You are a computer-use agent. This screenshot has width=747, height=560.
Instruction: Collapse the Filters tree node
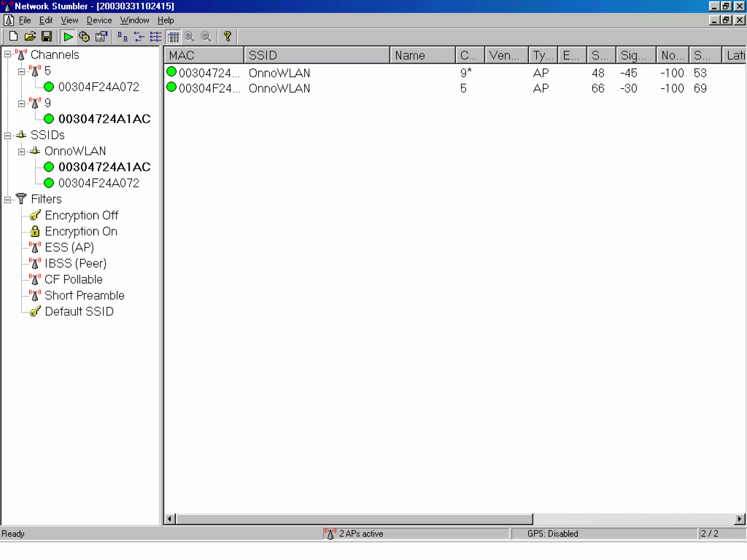[x=8, y=200]
